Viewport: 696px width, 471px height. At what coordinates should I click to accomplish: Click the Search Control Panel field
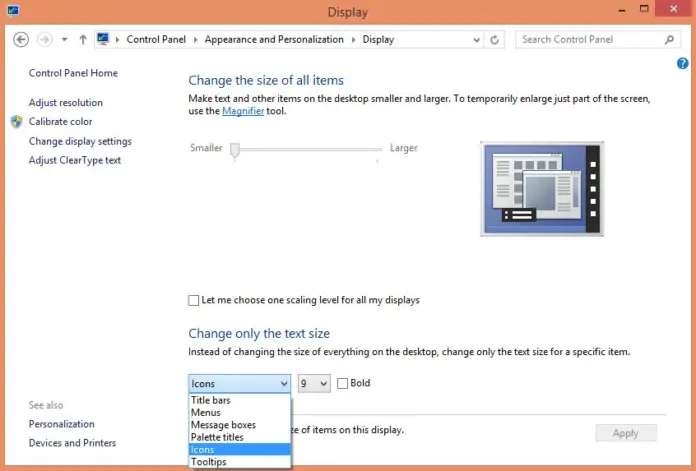(590, 40)
